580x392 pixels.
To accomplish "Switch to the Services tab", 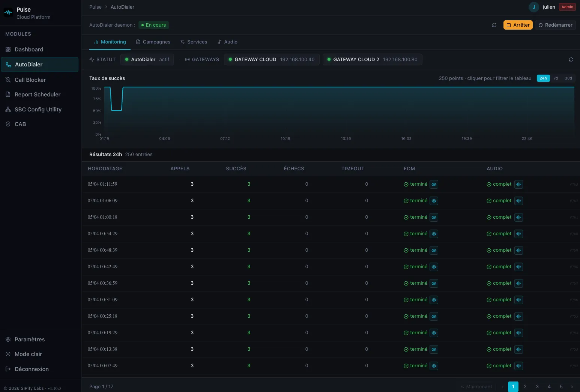I will coord(194,42).
